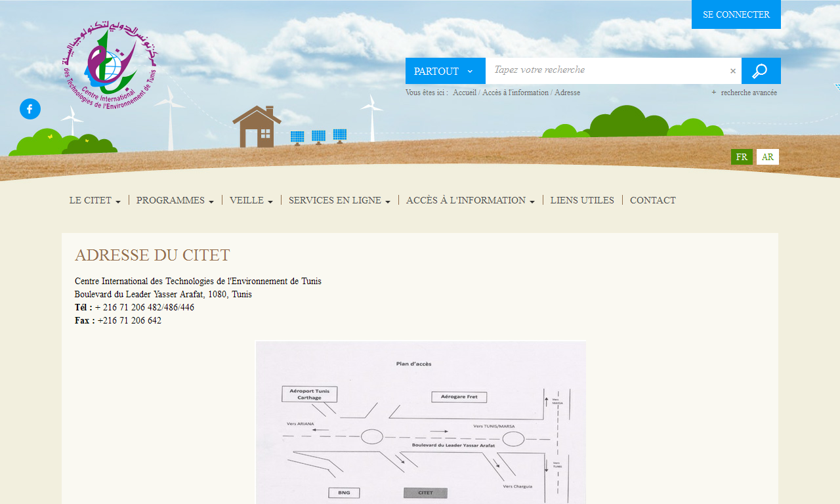Switch the language to FR
This screenshot has height=504, width=840.
coord(742,157)
